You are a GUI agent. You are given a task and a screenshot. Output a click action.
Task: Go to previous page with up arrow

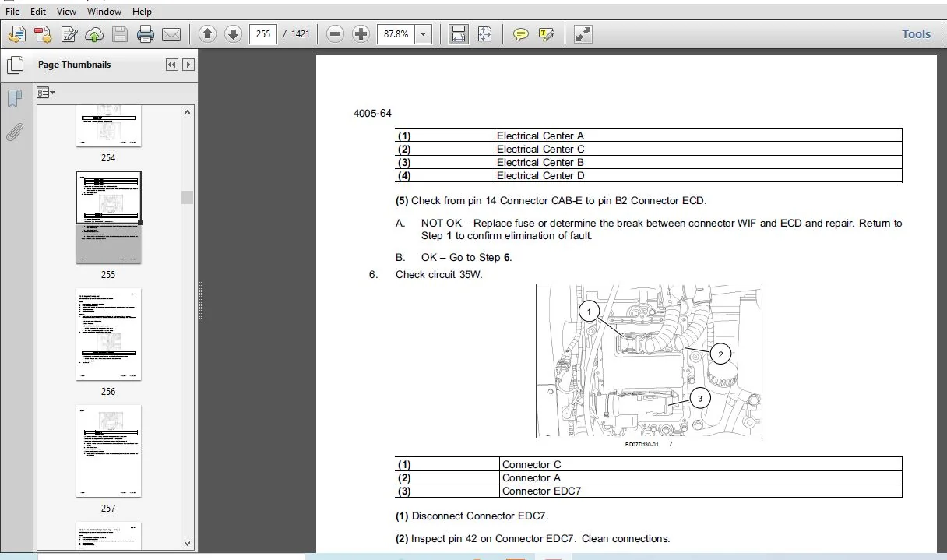click(207, 34)
